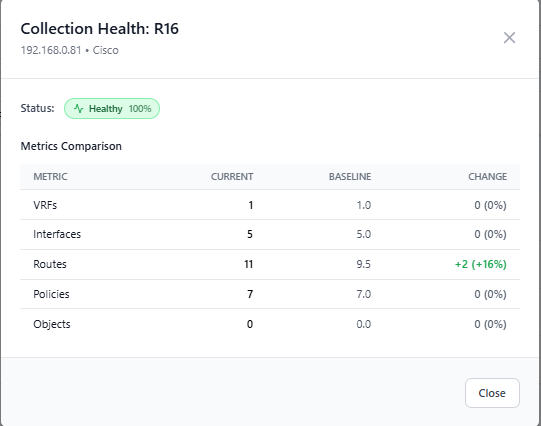The height and width of the screenshot is (426, 541).
Task: Select the Collection Health: R16 title
Action: tap(100, 29)
